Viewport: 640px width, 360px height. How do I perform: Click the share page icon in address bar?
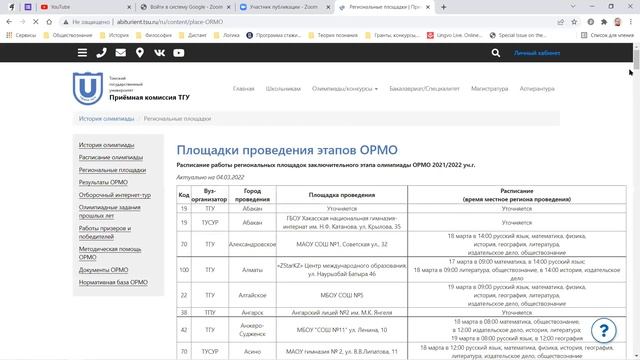[560, 22]
